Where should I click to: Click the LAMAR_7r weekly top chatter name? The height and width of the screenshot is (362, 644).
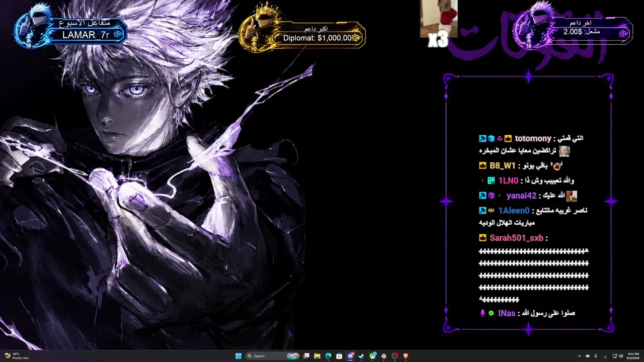coord(86,35)
